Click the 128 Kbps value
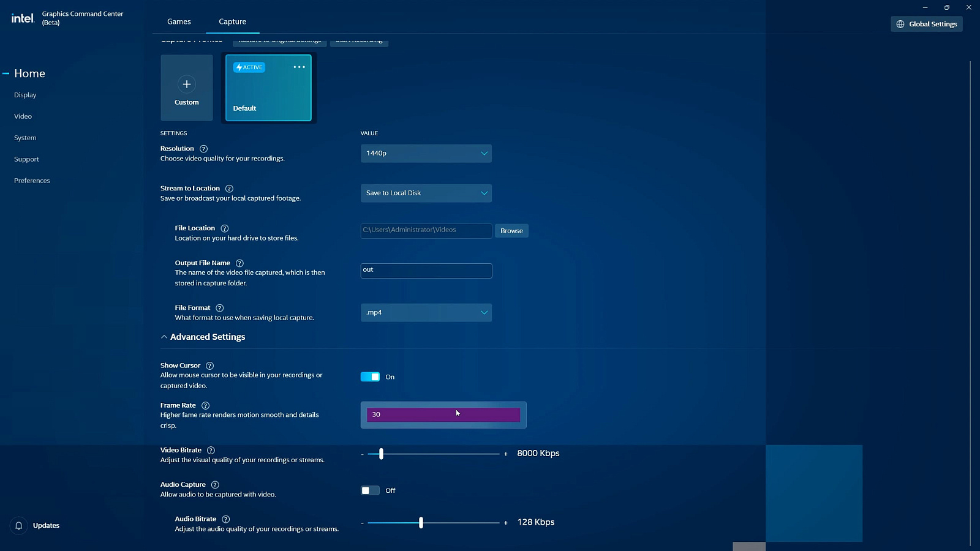 (536, 522)
